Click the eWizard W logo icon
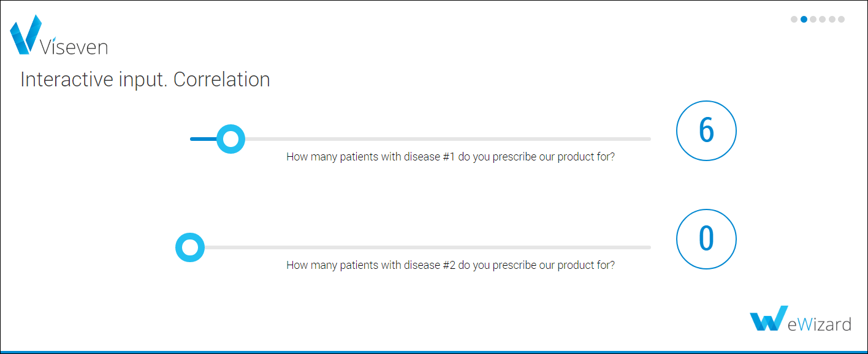Image resolution: width=868 pixels, height=354 pixels. (768, 318)
